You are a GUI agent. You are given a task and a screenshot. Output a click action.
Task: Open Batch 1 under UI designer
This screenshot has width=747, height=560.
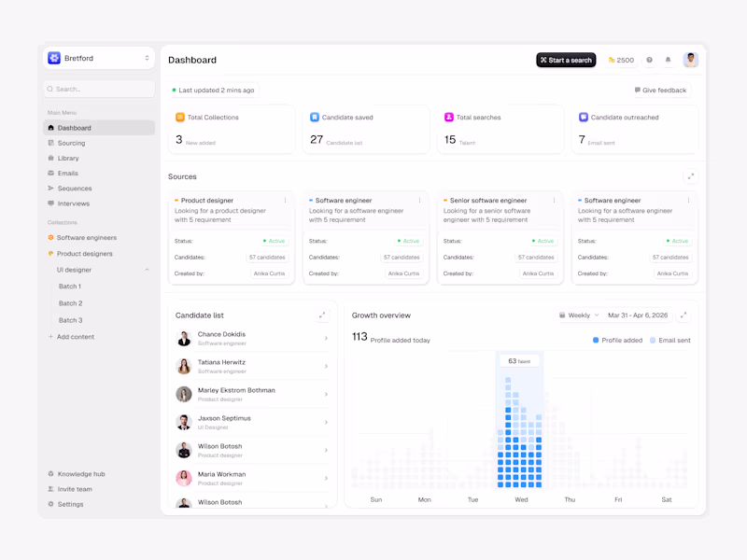(69, 287)
